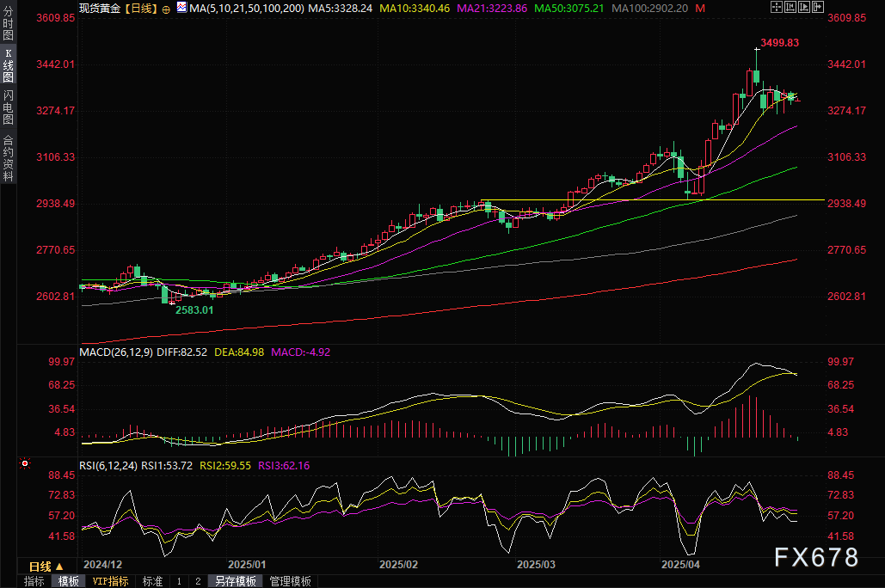
Task: Select the 指标 bottom tab
Action: point(34,581)
